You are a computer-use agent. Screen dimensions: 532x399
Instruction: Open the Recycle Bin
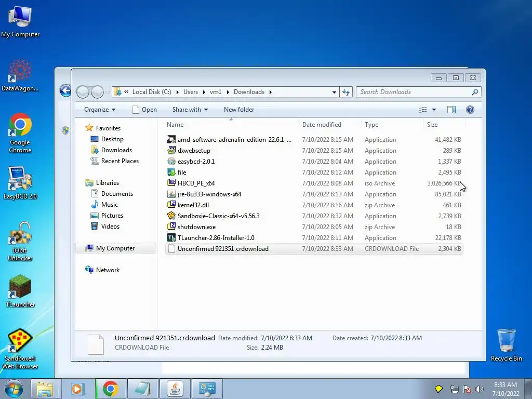click(506, 345)
